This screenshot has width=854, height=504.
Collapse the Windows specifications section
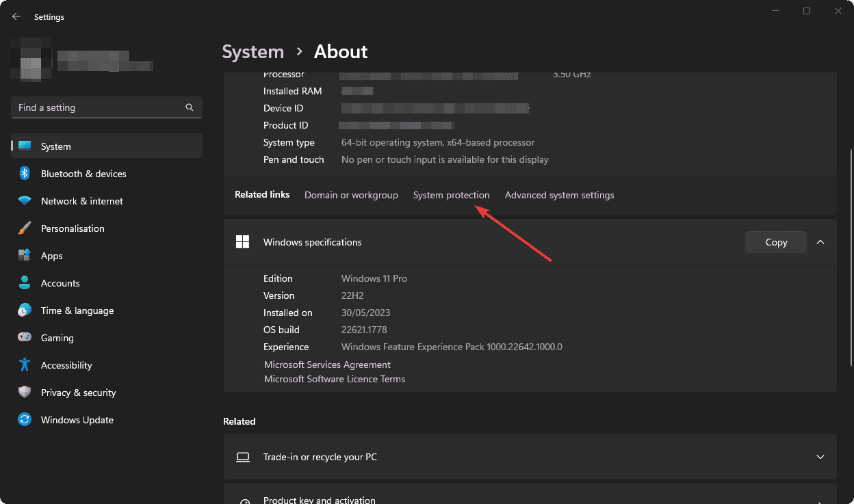(820, 241)
